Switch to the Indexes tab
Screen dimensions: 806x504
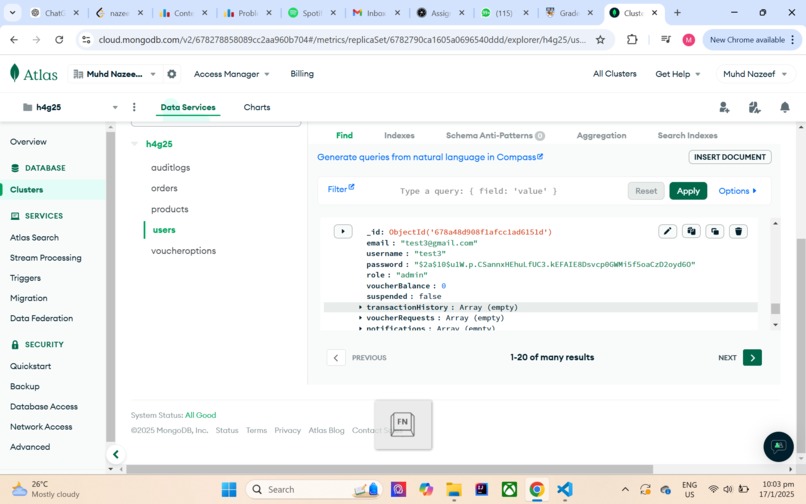[x=399, y=135]
